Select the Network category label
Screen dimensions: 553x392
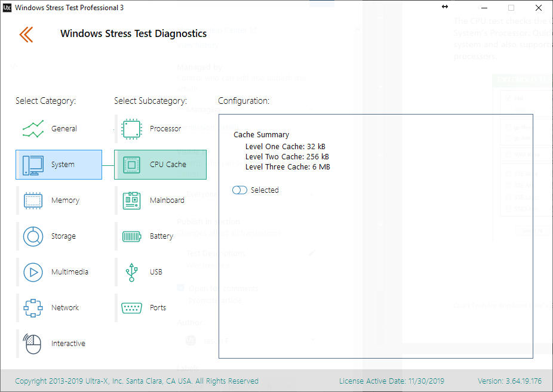point(65,307)
